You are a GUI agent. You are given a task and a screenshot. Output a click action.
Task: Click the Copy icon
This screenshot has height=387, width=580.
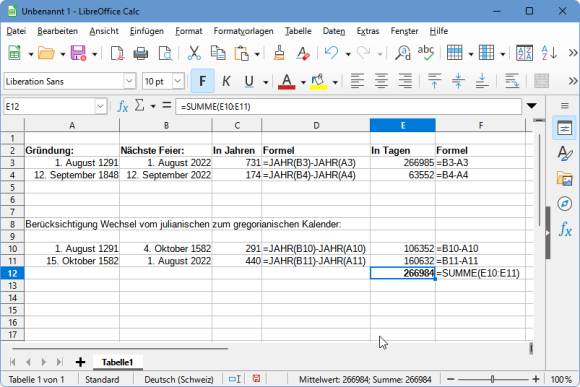click(218, 53)
